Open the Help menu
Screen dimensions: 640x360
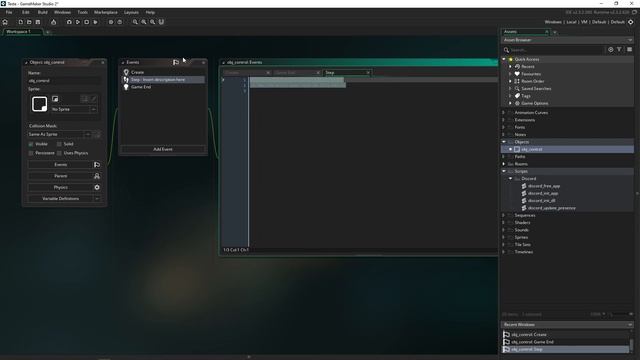pyautogui.click(x=150, y=12)
